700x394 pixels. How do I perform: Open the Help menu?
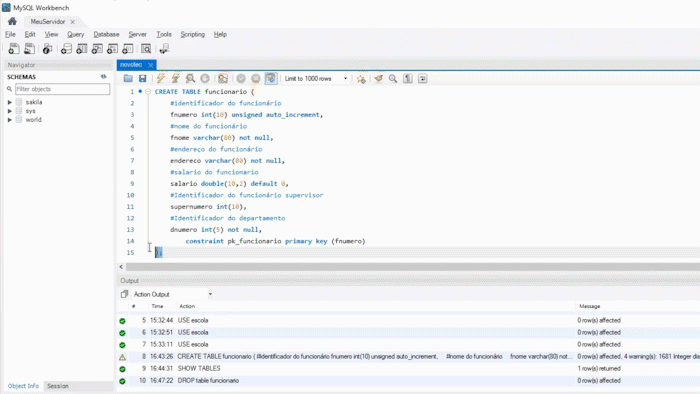click(220, 34)
